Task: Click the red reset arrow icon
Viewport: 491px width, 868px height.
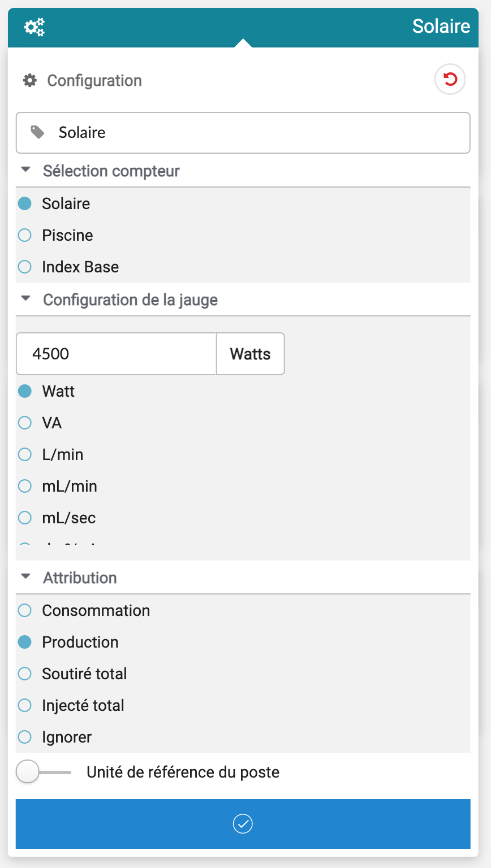Action: (x=450, y=80)
